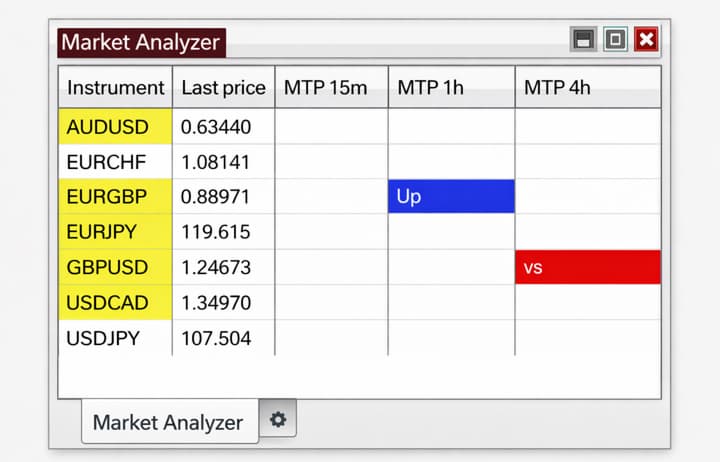The height and width of the screenshot is (462, 720).
Task: Click the GBPUSD last price 1.24673
Action: coord(216,267)
